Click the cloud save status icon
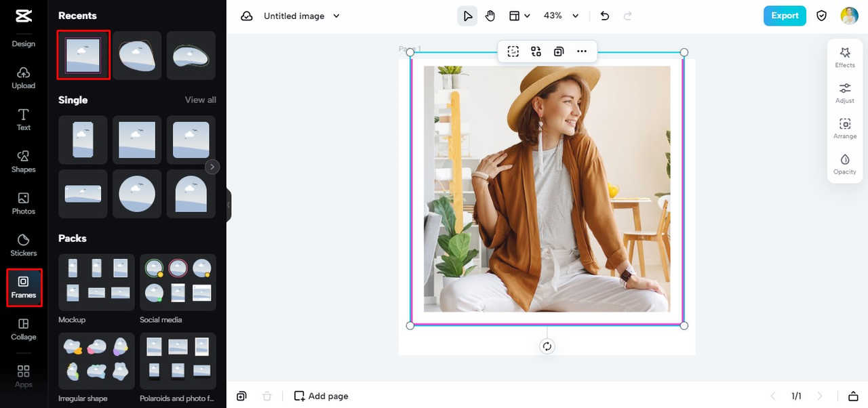868x408 pixels. click(x=247, y=16)
